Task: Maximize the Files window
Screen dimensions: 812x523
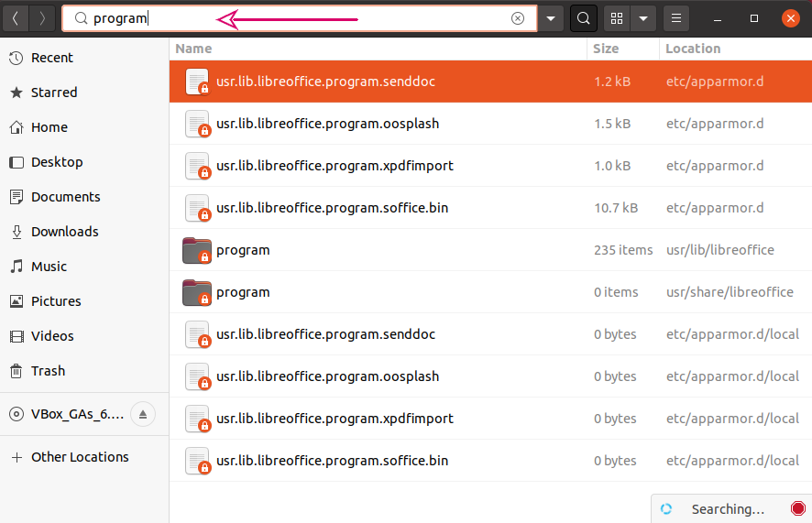Action: pyautogui.click(x=754, y=18)
